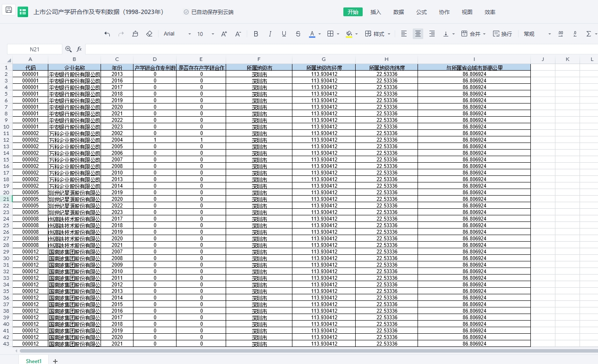
Task: Expand the borders dropdown arrow
Action: [338, 34]
